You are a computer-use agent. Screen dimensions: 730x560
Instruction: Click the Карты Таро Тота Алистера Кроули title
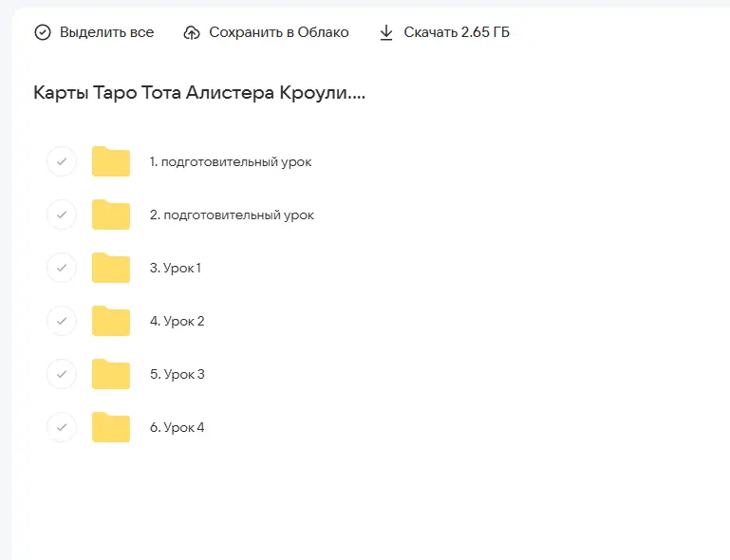[x=198, y=93]
